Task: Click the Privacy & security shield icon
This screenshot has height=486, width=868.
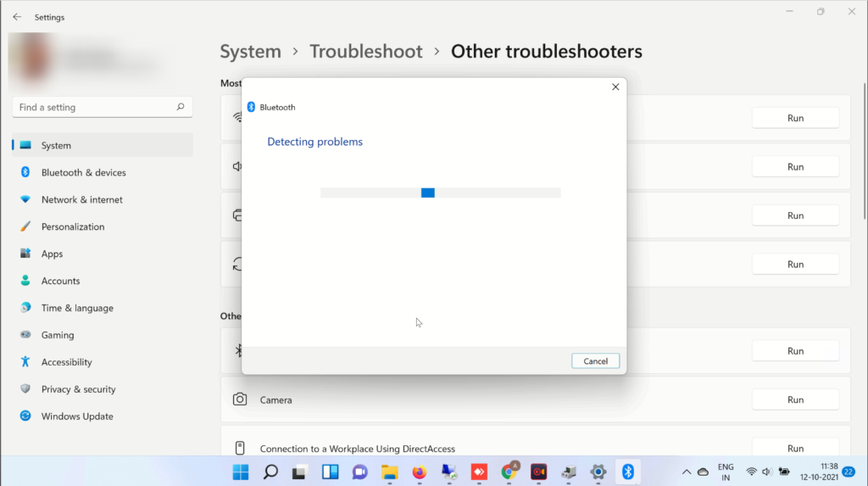Action: (25, 388)
